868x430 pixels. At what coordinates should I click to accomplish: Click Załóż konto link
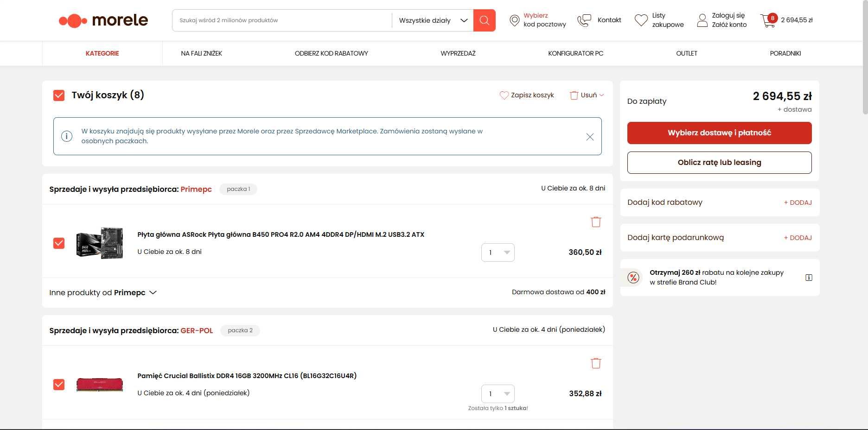coord(729,25)
